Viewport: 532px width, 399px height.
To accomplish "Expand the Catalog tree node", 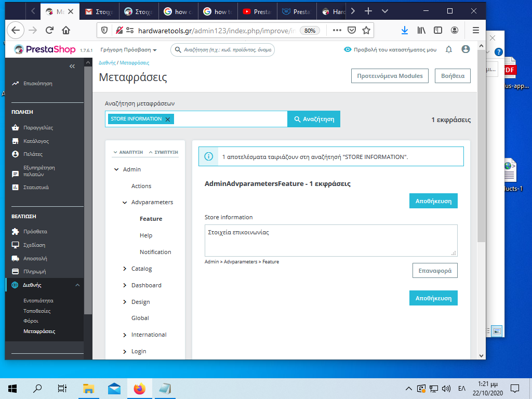I will (x=125, y=269).
